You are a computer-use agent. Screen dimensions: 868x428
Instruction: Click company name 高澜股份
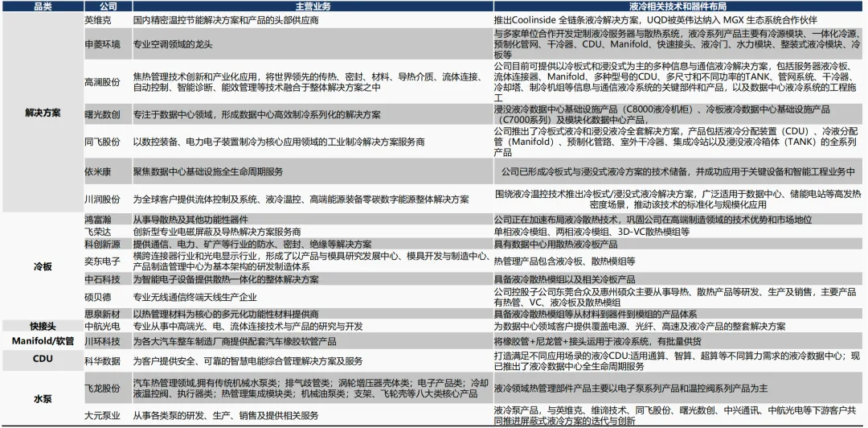pyautogui.click(x=102, y=81)
